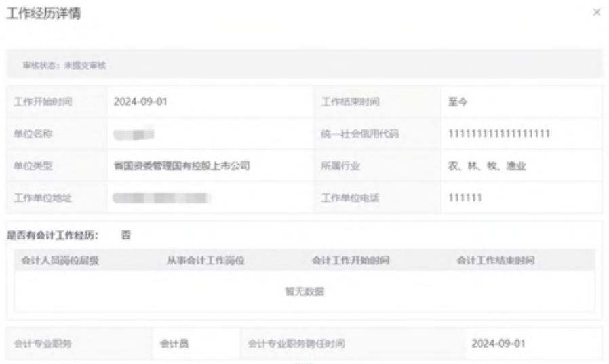The height and width of the screenshot is (364, 609).
Task: Select the 统一社会信用代码 number
Action: point(498,134)
